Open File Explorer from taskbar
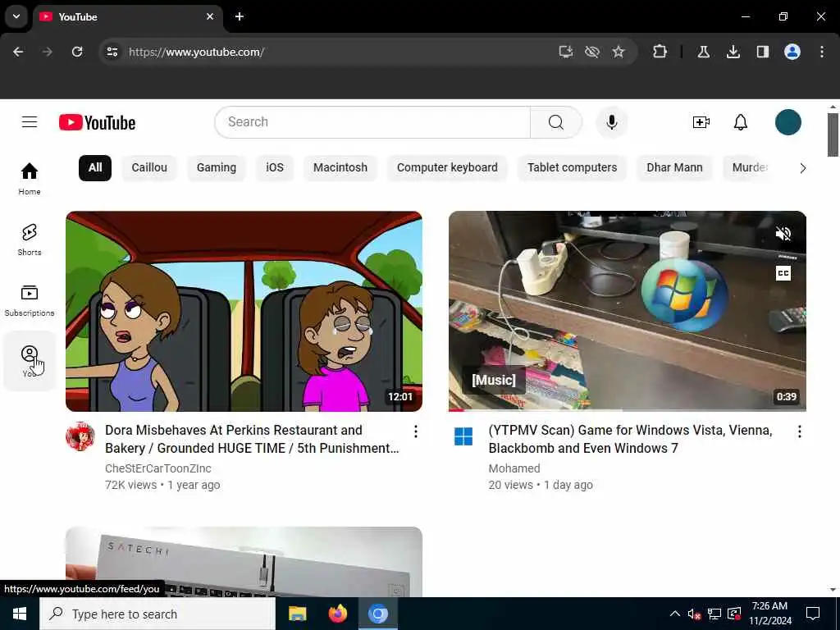The height and width of the screenshot is (630, 840). (297, 614)
